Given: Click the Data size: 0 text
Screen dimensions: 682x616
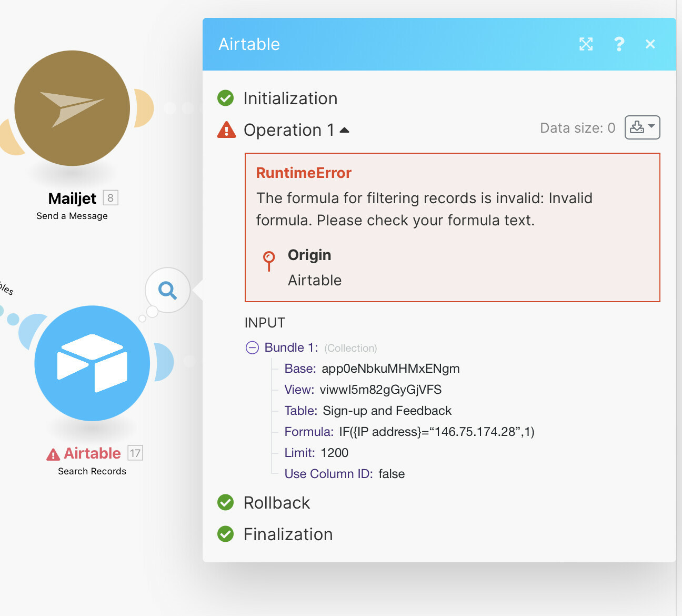Looking at the screenshot, I should pyautogui.click(x=578, y=128).
